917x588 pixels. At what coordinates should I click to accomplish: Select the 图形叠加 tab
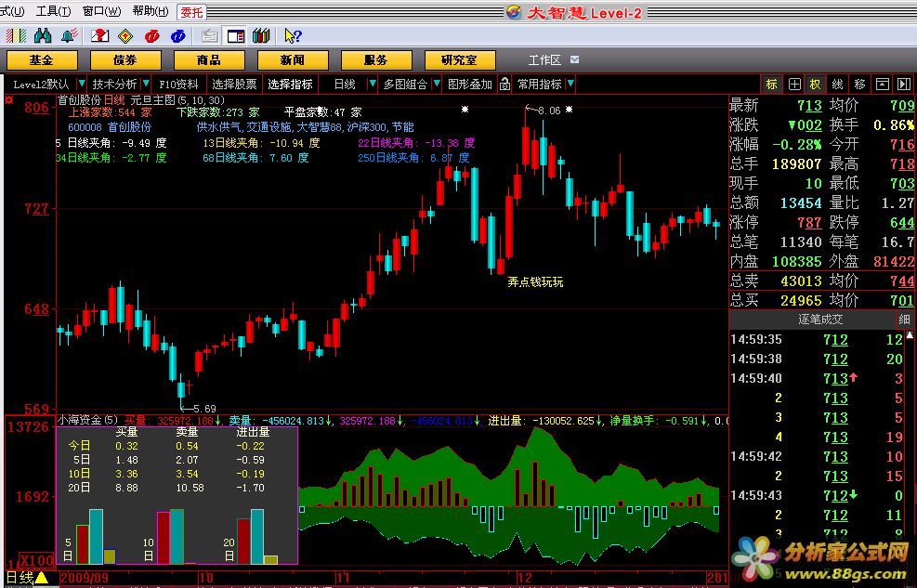pyautogui.click(x=469, y=85)
